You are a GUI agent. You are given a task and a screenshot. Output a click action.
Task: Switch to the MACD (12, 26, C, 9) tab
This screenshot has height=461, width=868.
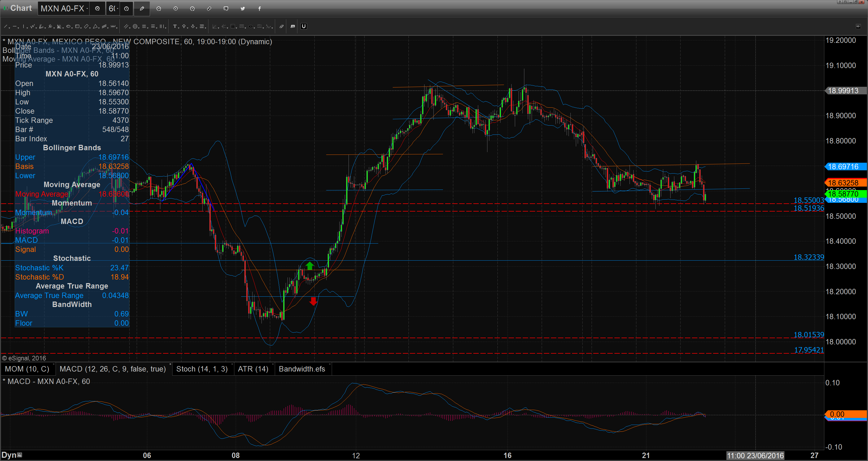pyautogui.click(x=113, y=369)
